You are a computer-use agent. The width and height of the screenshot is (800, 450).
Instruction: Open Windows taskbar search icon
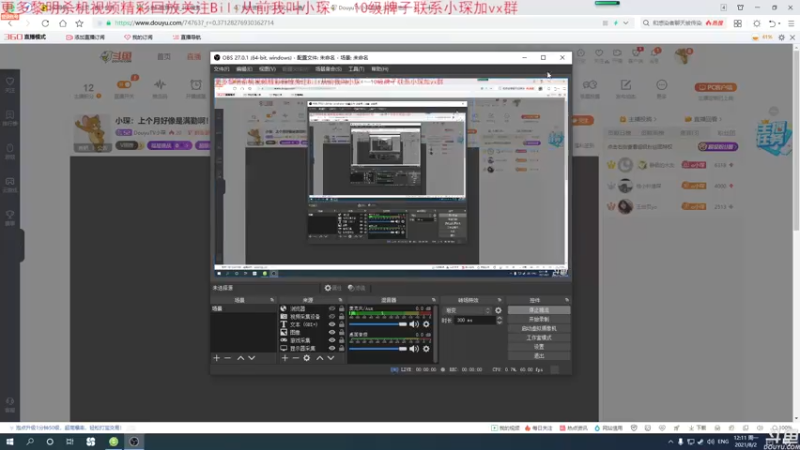(x=30, y=442)
